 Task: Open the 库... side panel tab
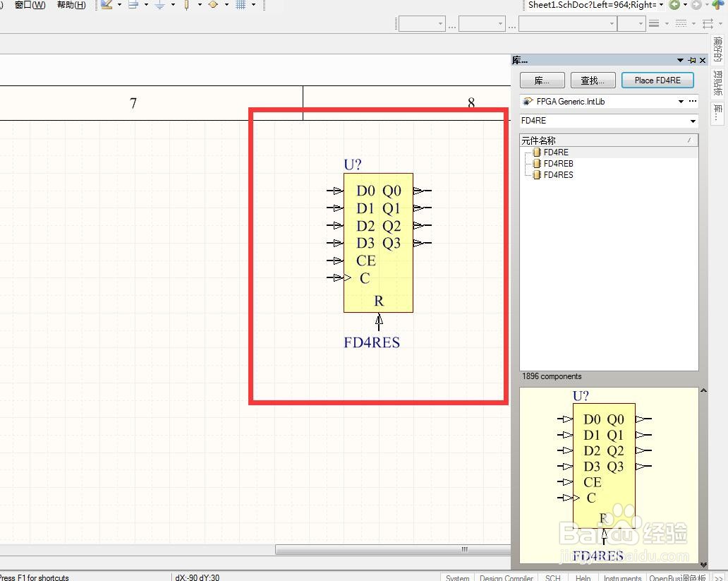coord(718,113)
